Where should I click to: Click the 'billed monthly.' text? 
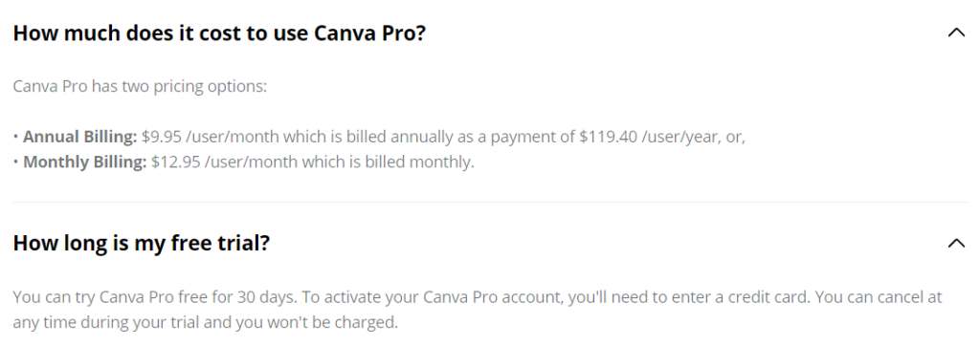[x=419, y=162]
